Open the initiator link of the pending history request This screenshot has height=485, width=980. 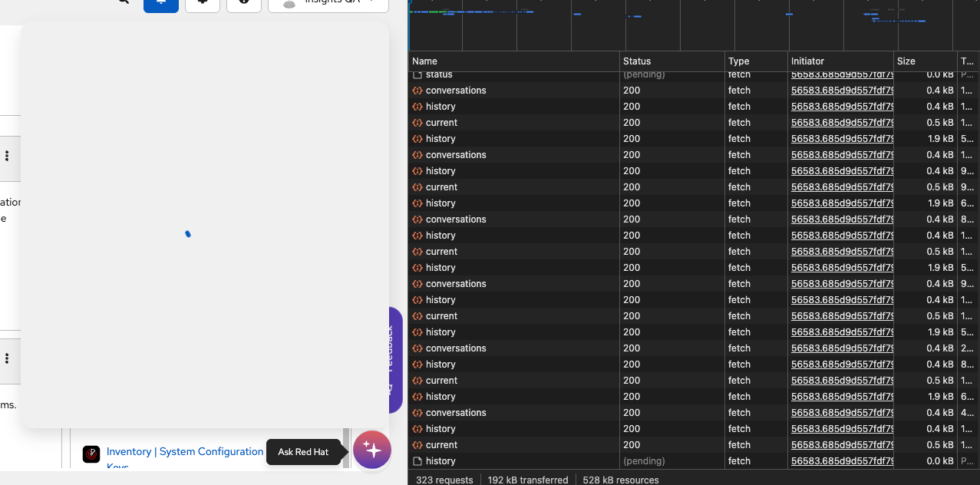842,461
